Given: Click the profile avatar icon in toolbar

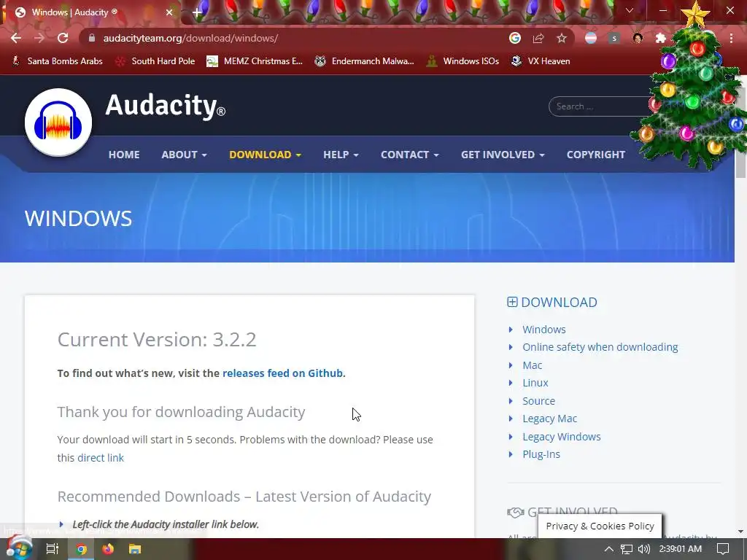Looking at the screenshot, I should click(x=638, y=38).
